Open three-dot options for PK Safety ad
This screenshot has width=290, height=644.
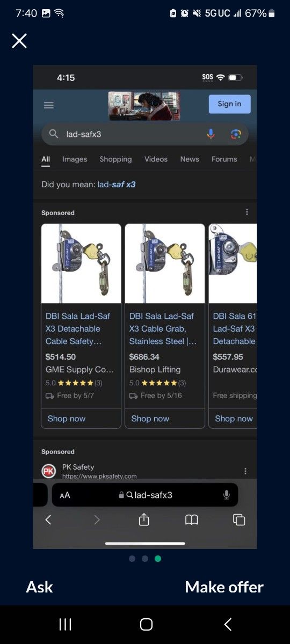245,471
